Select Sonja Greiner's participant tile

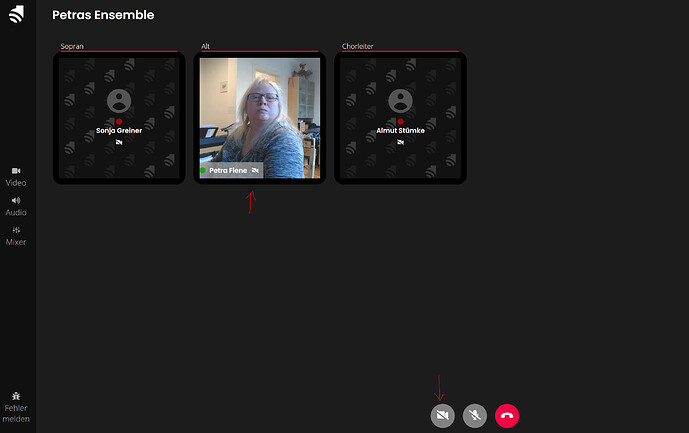point(119,118)
